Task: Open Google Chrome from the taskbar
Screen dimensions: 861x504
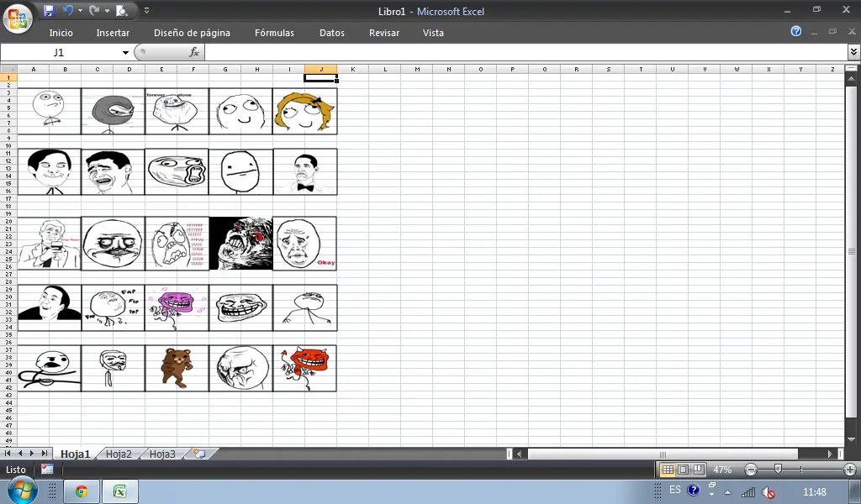Action: coord(82,491)
